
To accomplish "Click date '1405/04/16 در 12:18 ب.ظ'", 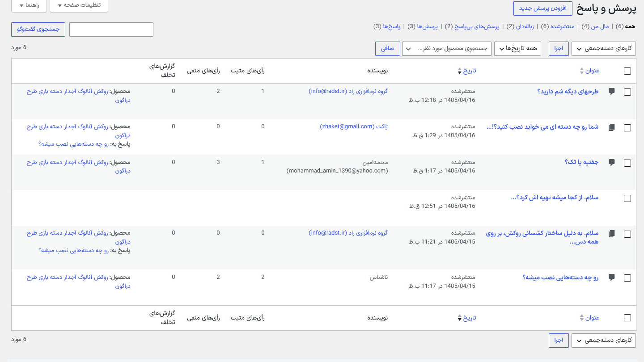I will 441,100.
